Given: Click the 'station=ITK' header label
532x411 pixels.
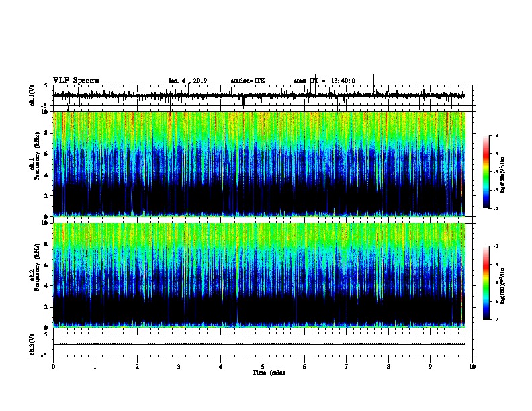Looking at the screenshot, I should point(248,81).
